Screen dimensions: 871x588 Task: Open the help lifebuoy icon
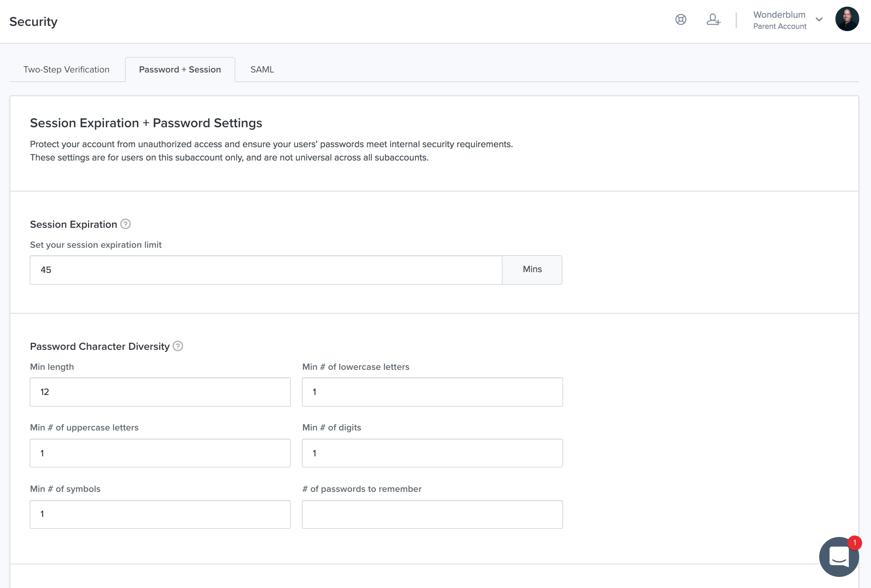click(x=680, y=20)
